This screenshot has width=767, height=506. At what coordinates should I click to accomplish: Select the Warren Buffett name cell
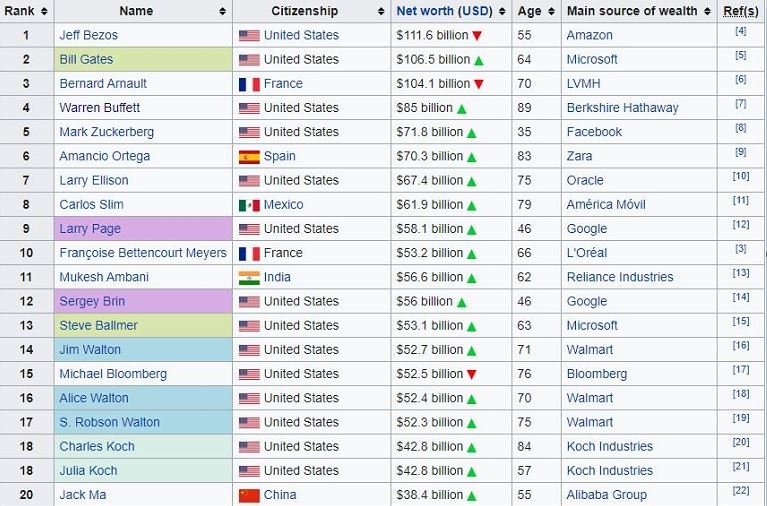point(143,108)
